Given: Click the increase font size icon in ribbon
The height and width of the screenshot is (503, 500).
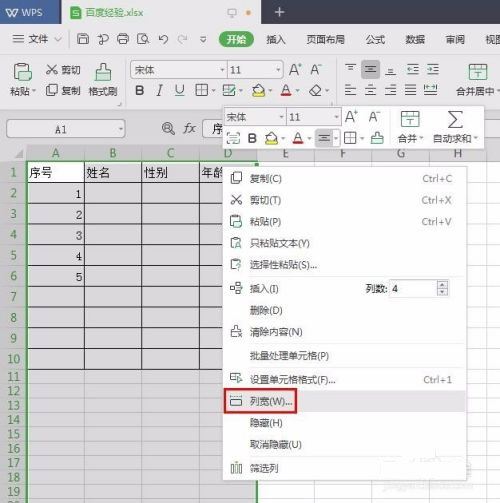Looking at the screenshot, I should 295,70.
